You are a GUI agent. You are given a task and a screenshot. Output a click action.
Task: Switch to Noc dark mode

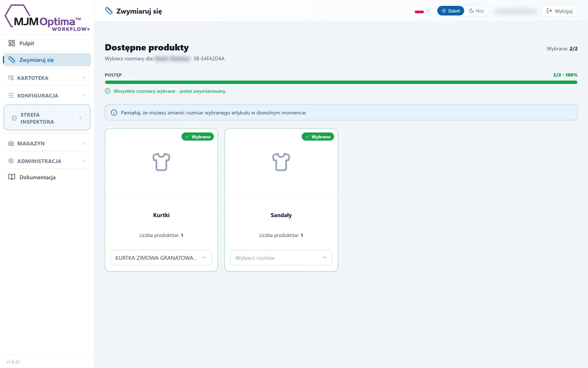click(477, 11)
